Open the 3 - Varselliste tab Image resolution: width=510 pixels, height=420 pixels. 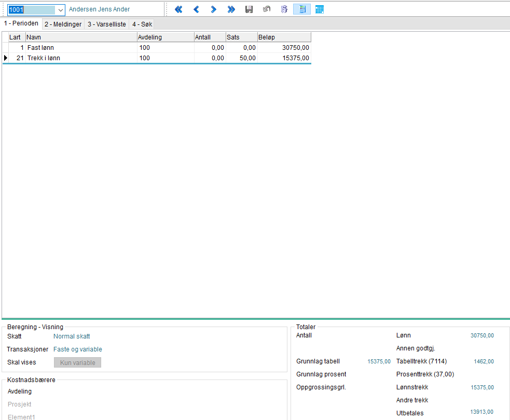click(x=107, y=24)
